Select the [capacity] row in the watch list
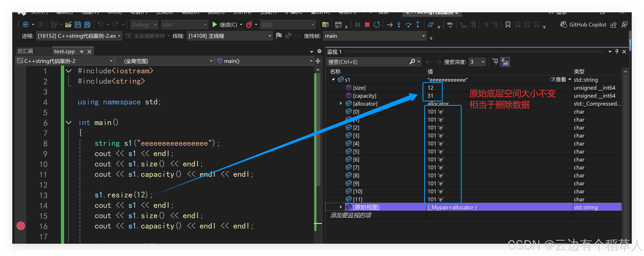Image resolution: width=644 pixels, height=256 pixels. coord(364,96)
